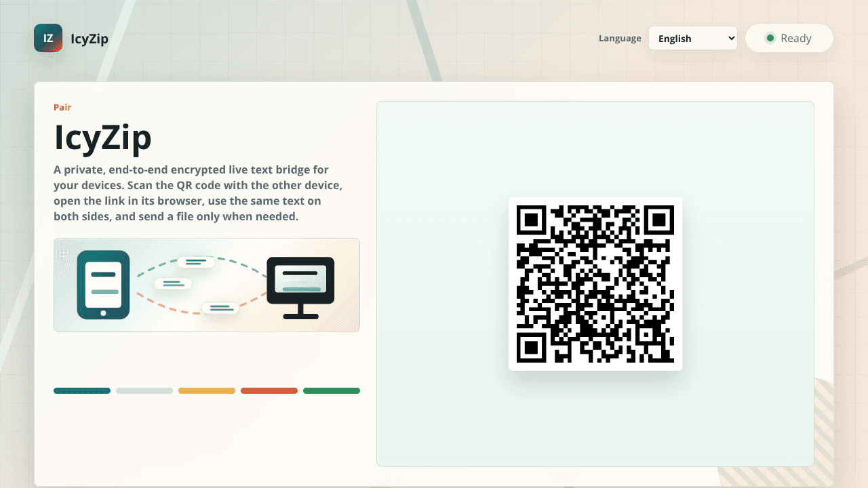Click the encrypted text bridge description paragraph
The height and width of the screenshot is (488, 868).
pos(198,193)
